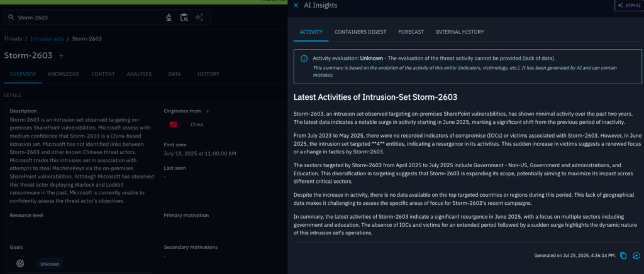The height and width of the screenshot is (274, 644).
Task: Click the Goals target icon
Action: [x=20, y=264]
